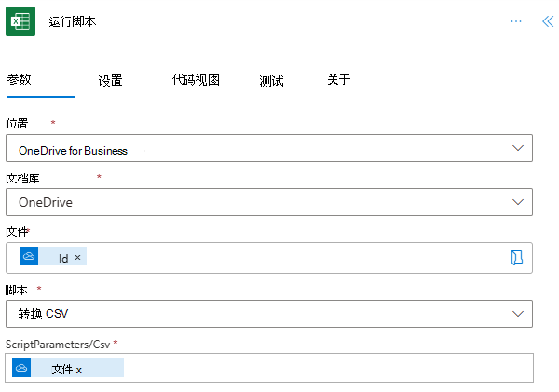This screenshot has height=392, width=559.
Task: Click the 转换 CSV script value
Action: [x=43, y=314]
